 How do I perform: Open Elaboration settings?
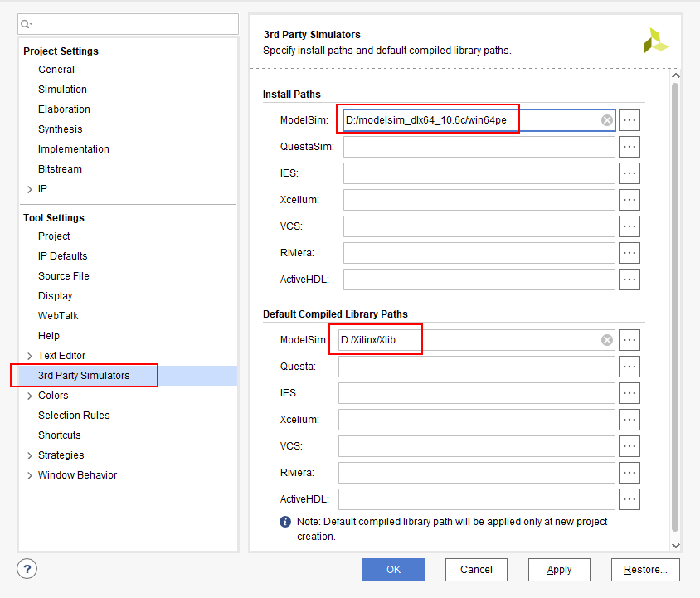click(65, 109)
